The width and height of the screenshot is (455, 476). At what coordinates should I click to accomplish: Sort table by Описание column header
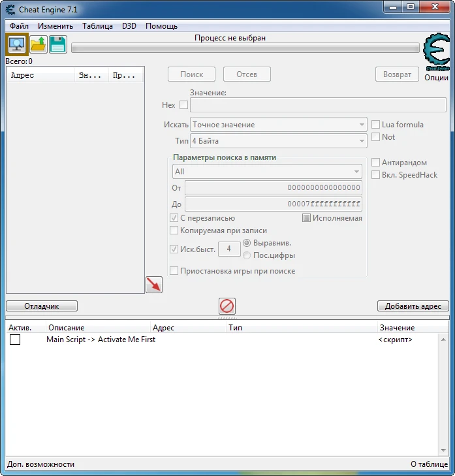[98, 328]
